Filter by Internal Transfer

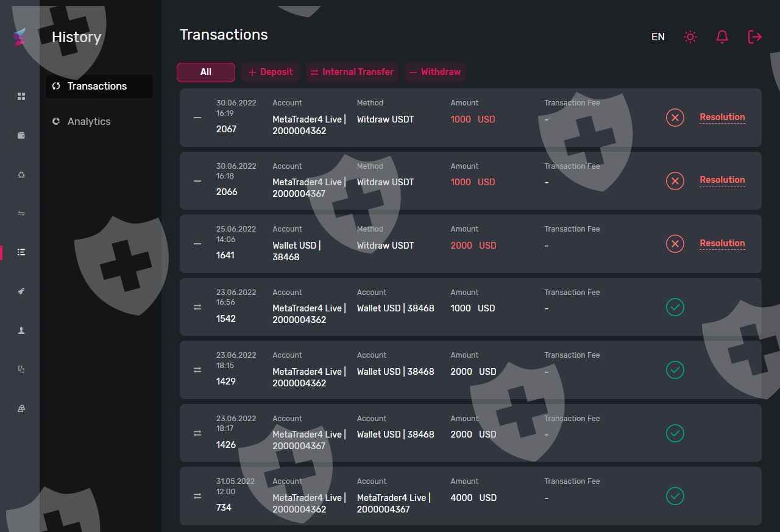352,72
